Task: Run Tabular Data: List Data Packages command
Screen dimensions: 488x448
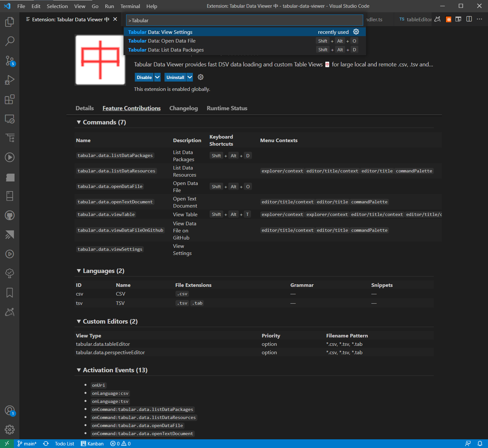Action: (245, 50)
